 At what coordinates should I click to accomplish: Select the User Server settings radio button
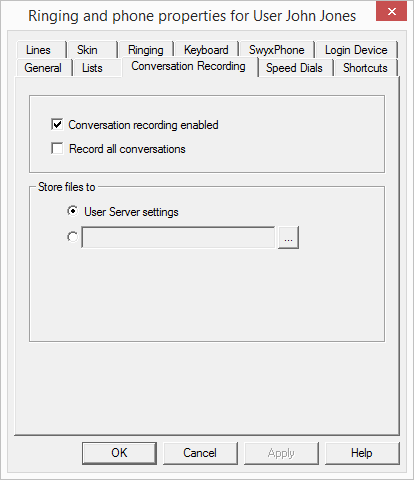pyautogui.click(x=72, y=211)
